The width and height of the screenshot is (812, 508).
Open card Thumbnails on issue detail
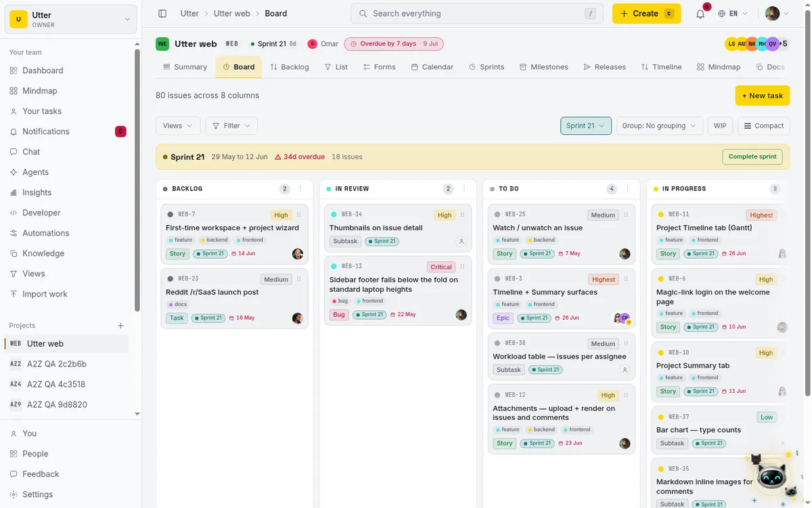point(376,228)
